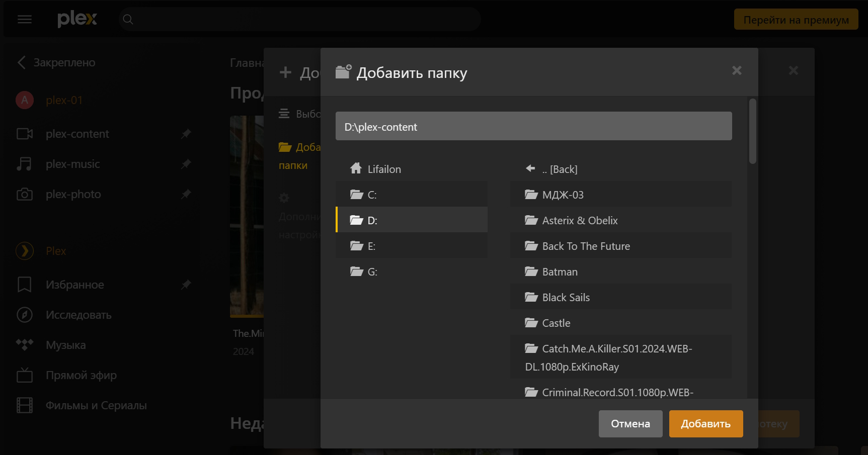Unpin Избранное using its pin icon
Image resolution: width=868 pixels, height=455 pixels.
pyautogui.click(x=186, y=285)
